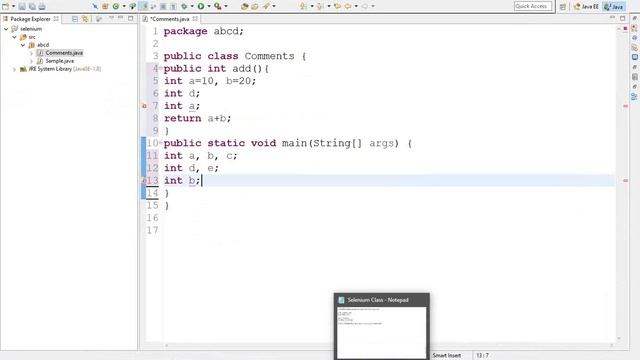Click the Run External Tools icon
640x360 pixels.
218,6
